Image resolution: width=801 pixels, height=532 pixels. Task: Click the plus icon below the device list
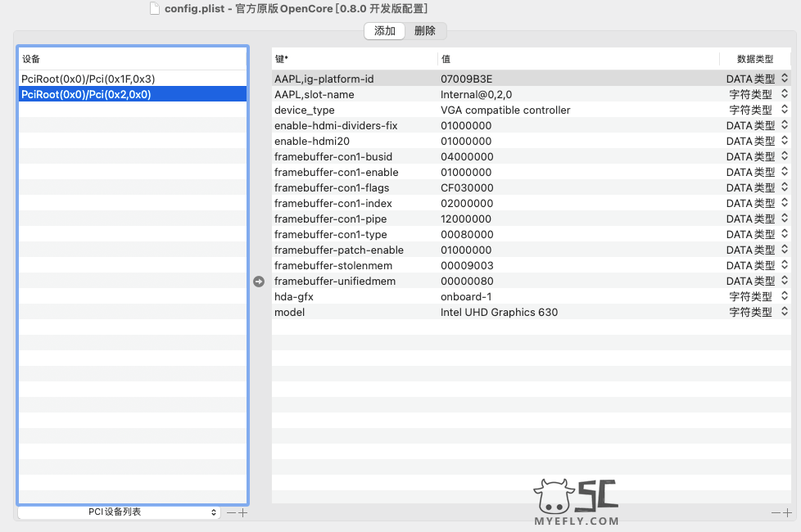tap(242, 512)
